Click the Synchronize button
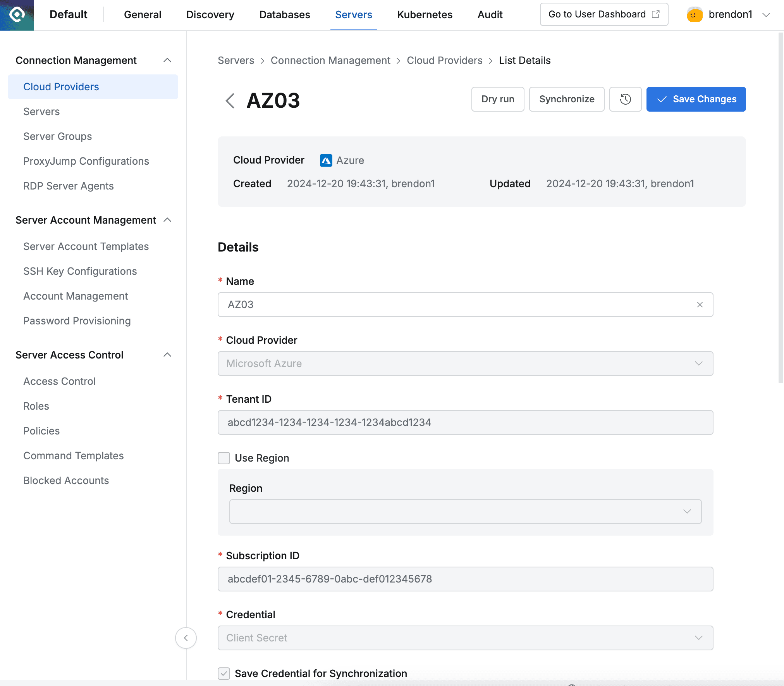This screenshot has height=686, width=784. coord(566,99)
